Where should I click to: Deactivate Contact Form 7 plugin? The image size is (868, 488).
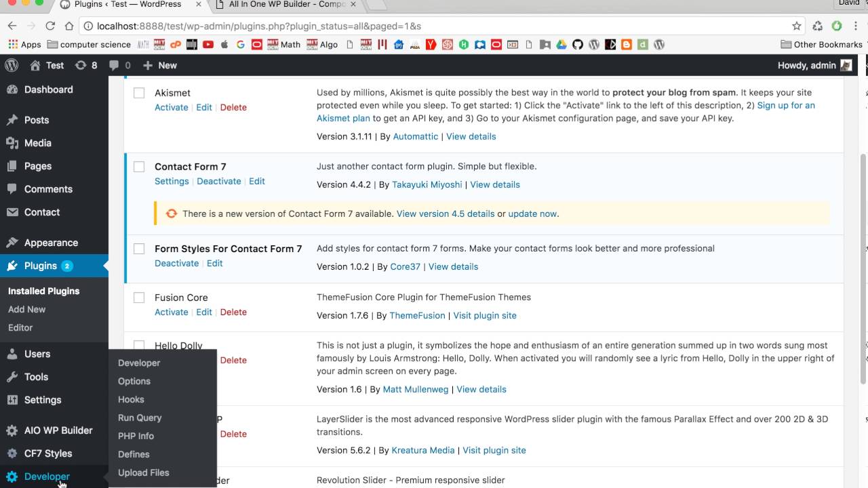(219, 181)
